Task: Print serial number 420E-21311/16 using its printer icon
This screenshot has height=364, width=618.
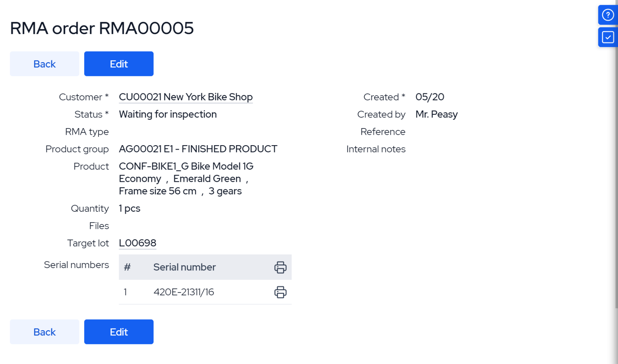Action: 280,292
